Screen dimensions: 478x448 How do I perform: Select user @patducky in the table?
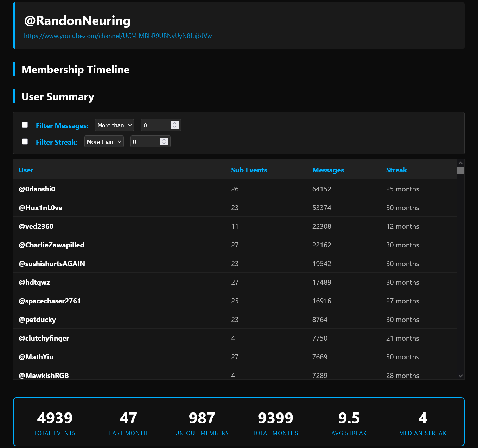coord(37,320)
